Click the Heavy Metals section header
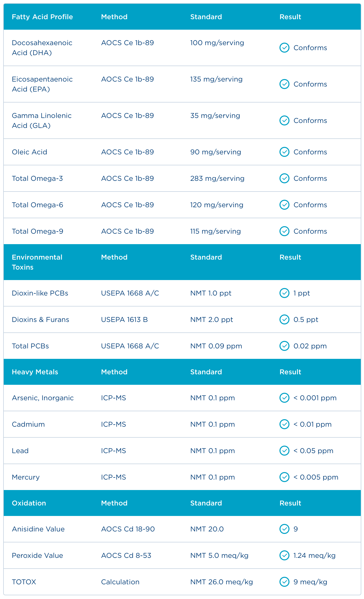 pos(35,372)
